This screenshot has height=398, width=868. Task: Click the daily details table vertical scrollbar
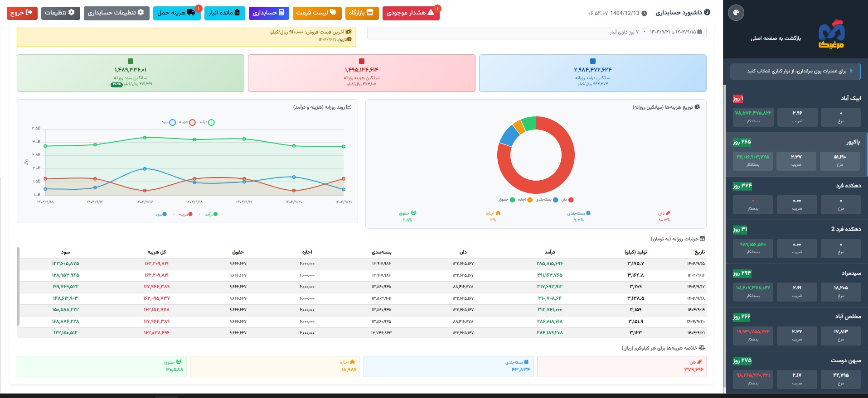coord(18,286)
